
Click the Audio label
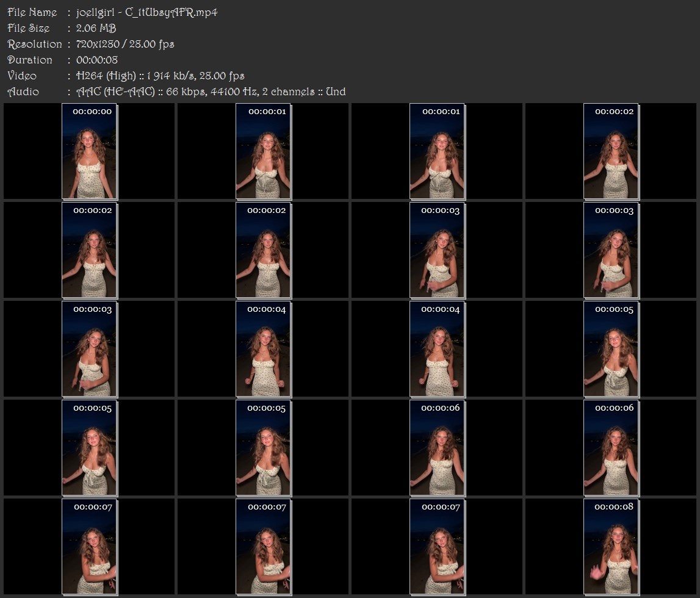pyautogui.click(x=23, y=92)
